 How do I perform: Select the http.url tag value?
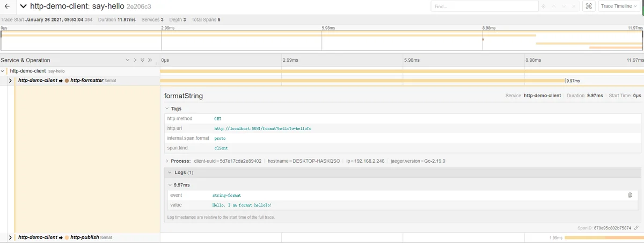point(262,128)
